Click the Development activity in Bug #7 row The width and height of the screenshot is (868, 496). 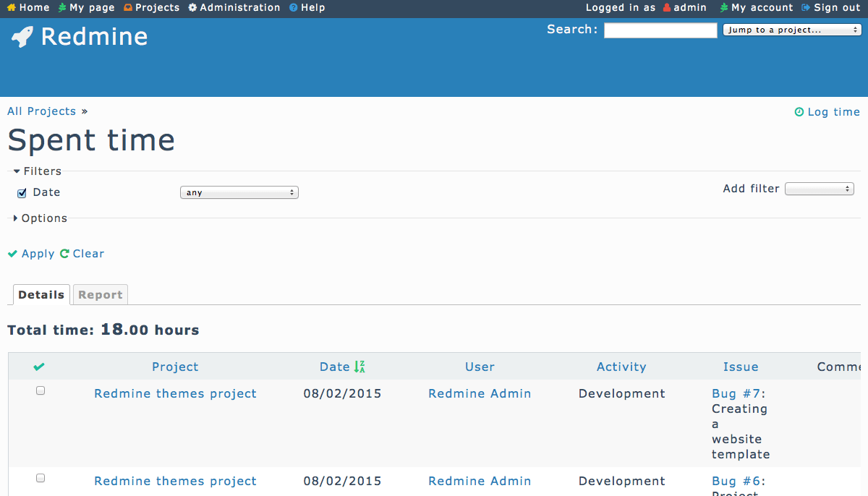621,394
